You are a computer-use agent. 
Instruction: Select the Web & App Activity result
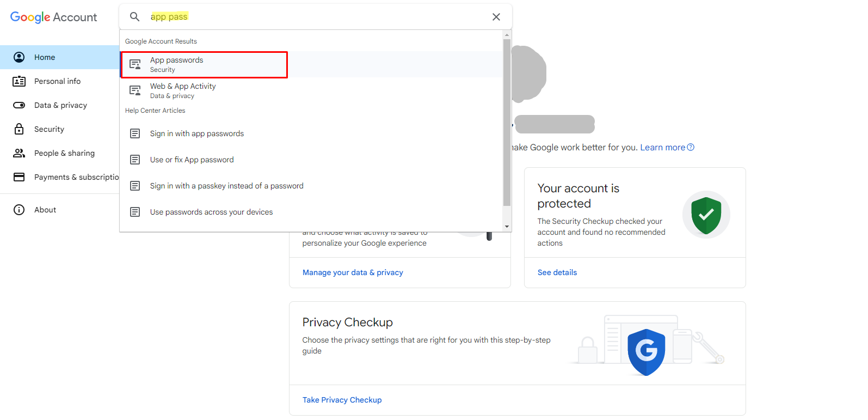pyautogui.click(x=311, y=90)
